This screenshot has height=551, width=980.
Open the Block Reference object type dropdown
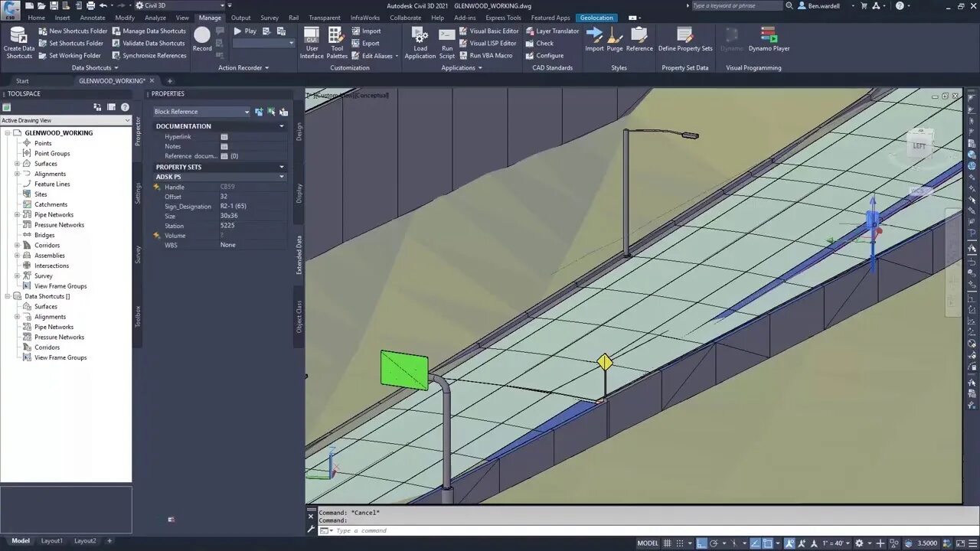201,112
